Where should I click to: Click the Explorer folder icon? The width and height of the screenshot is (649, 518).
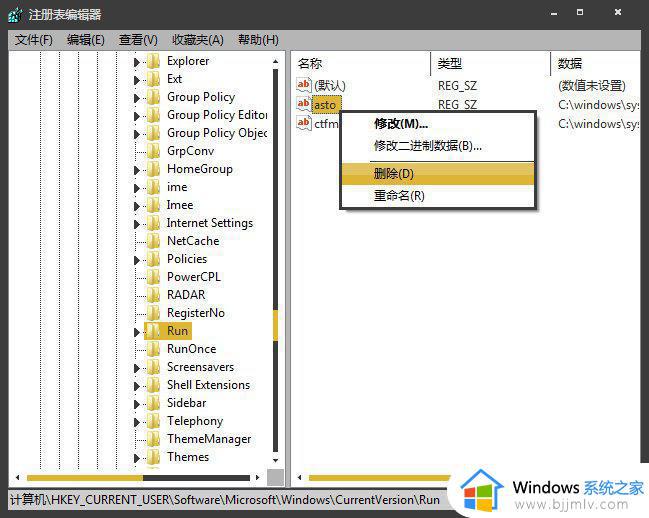pos(154,61)
